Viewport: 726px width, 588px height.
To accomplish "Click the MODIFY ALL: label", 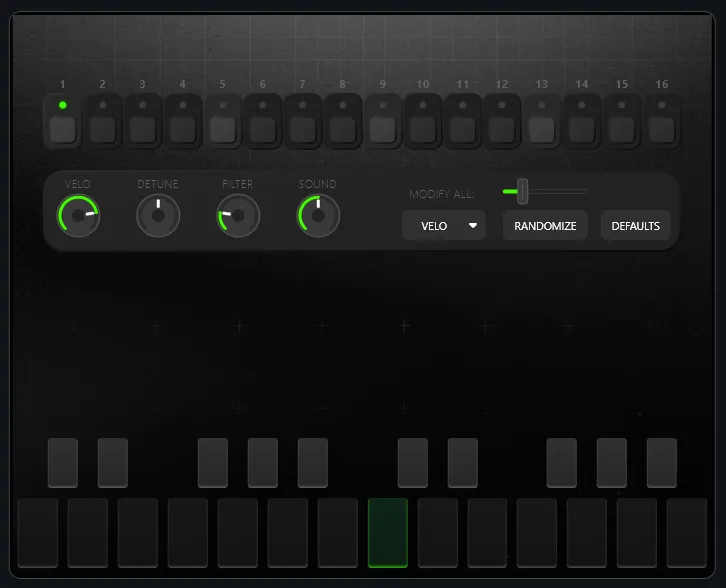I will tap(442, 194).
